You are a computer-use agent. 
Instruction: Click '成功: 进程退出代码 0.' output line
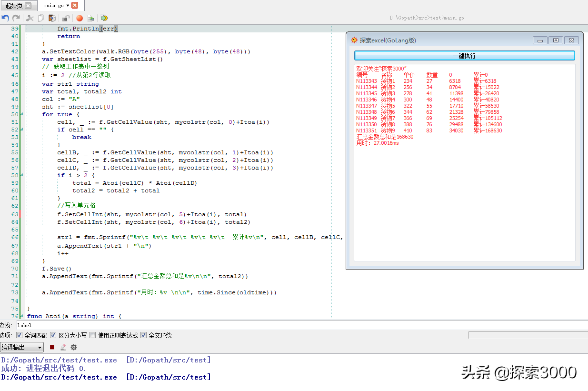(44, 369)
